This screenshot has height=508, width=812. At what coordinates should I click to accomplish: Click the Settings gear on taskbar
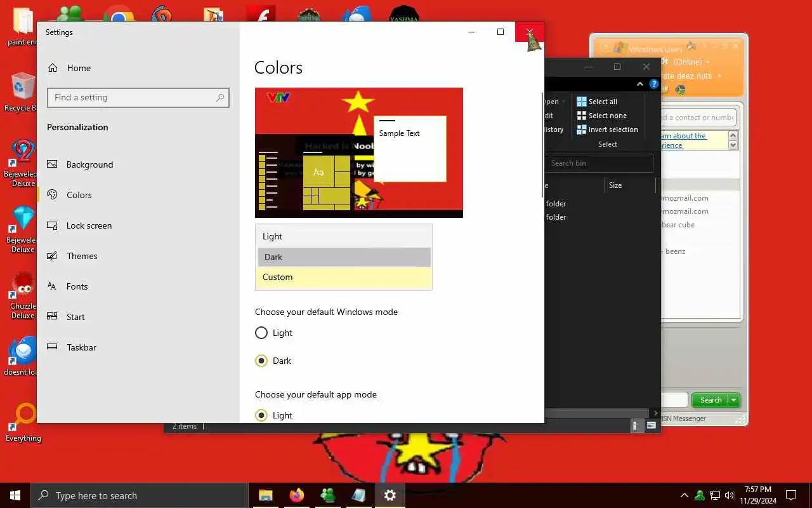390,495
